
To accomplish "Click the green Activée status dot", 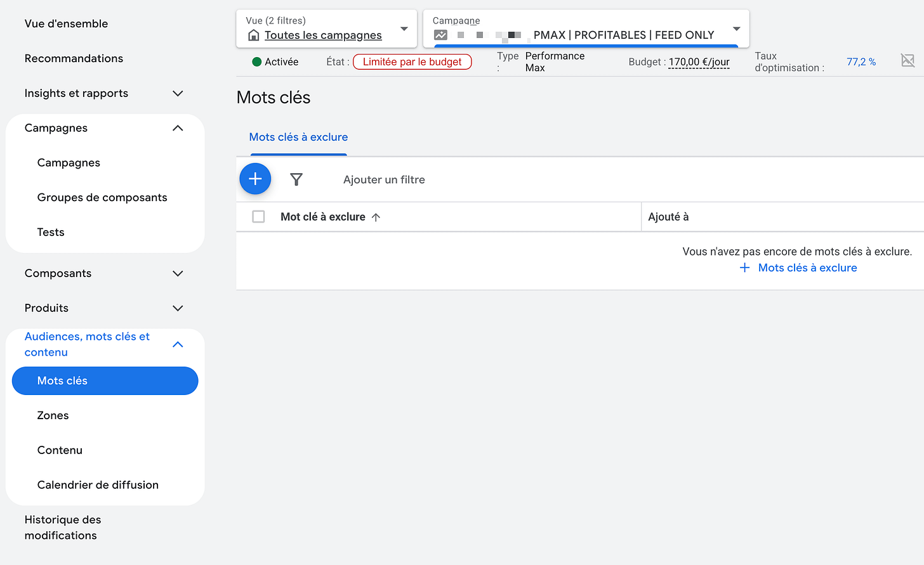I will [257, 62].
